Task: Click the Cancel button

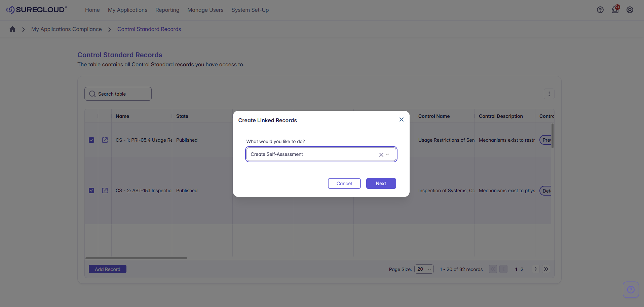Action: tap(344, 183)
